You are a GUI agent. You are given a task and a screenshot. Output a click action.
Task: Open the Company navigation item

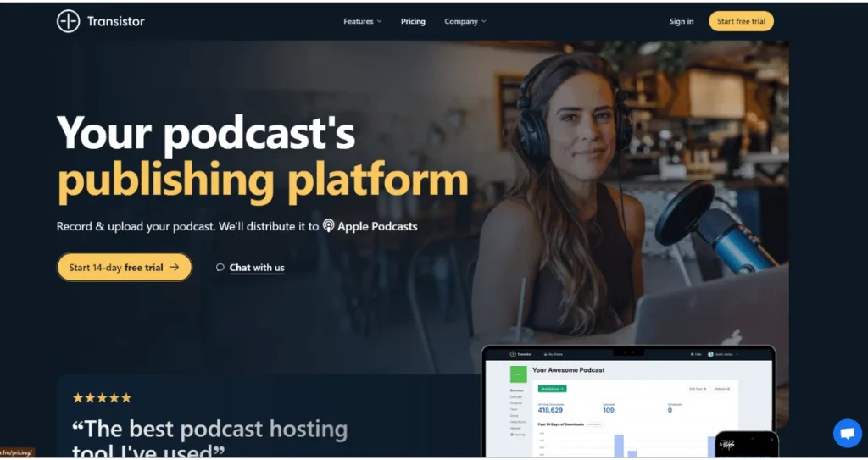click(465, 21)
